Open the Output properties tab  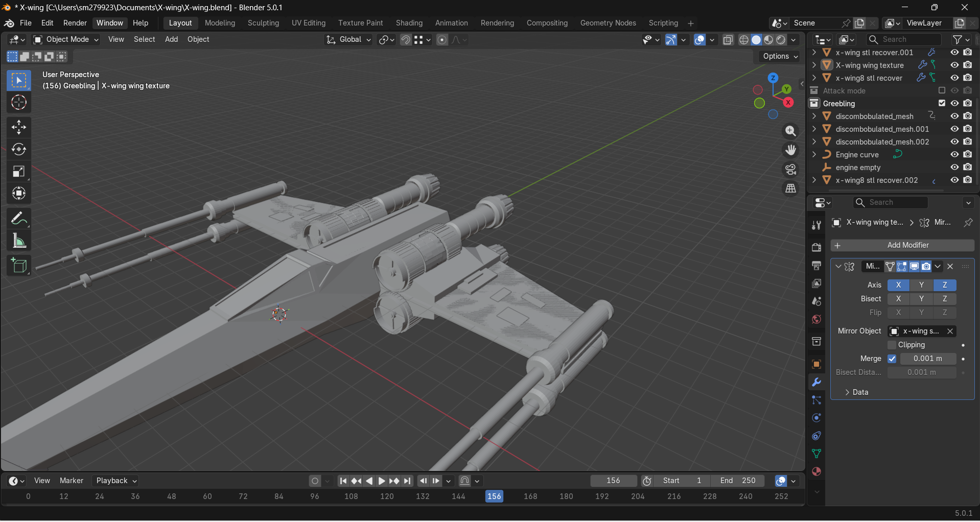coord(816,266)
